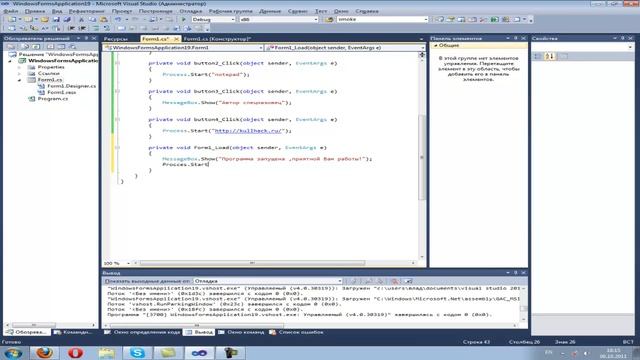The width and height of the screenshot is (640, 360).
Task: Switch to the Form1.cs [Designer] tab
Action: point(217,39)
